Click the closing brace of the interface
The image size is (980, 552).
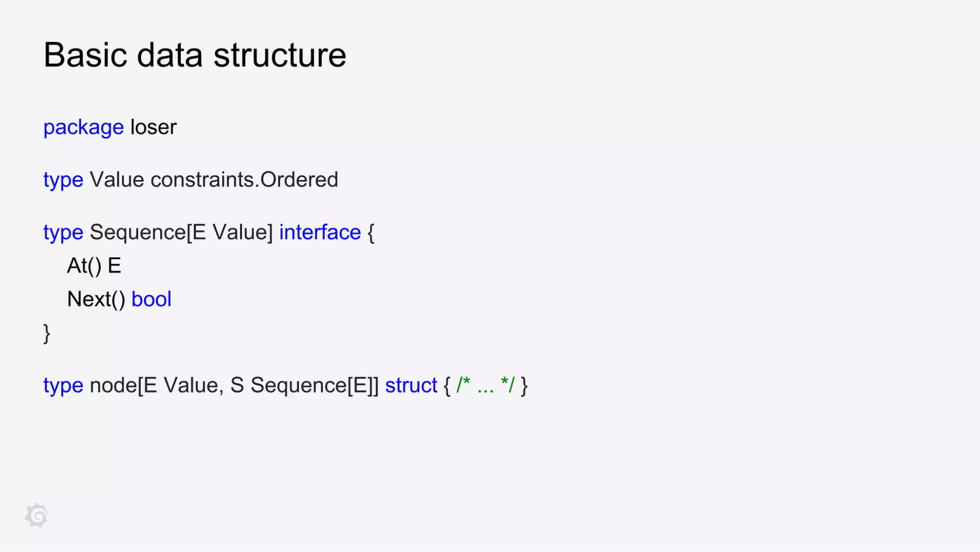point(47,334)
